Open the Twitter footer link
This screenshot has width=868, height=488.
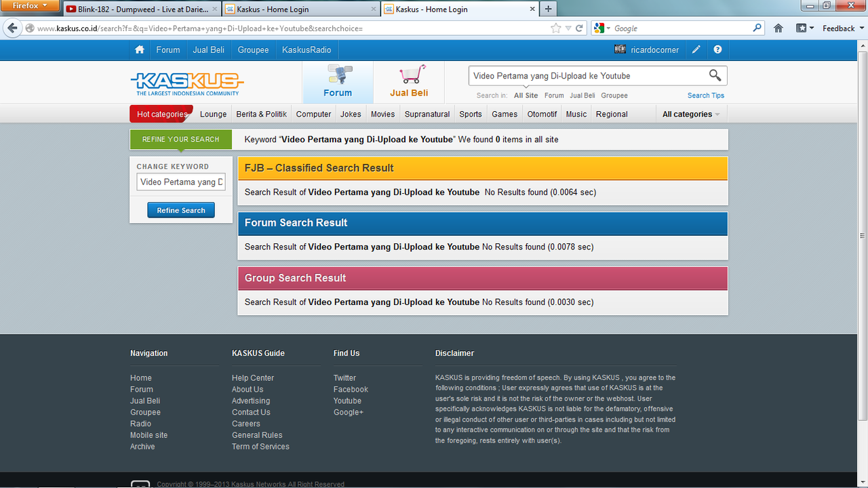344,378
